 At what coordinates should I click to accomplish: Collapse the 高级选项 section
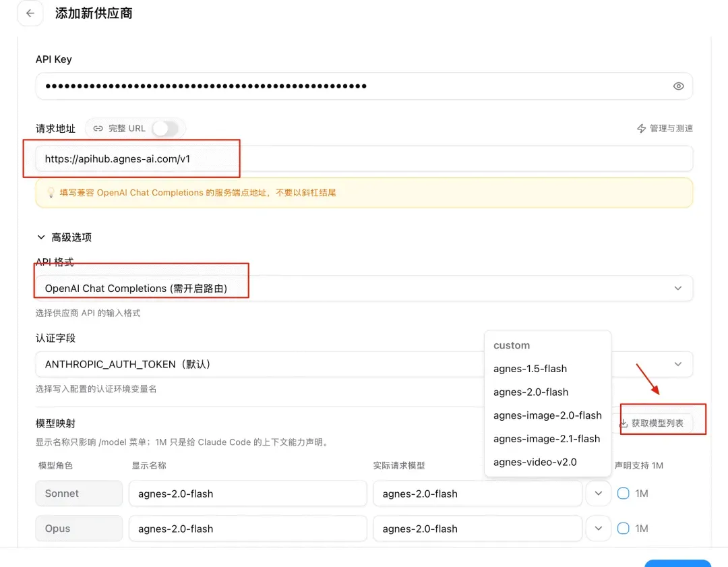[64, 237]
